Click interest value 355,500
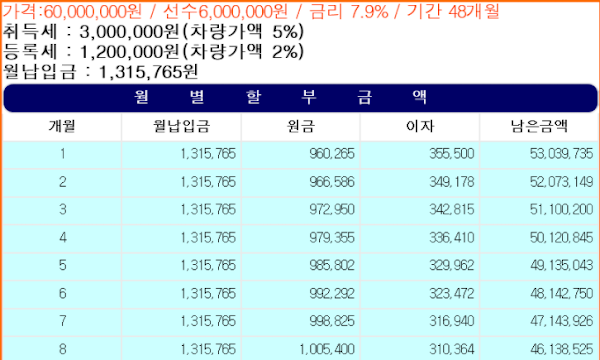 click(x=452, y=154)
